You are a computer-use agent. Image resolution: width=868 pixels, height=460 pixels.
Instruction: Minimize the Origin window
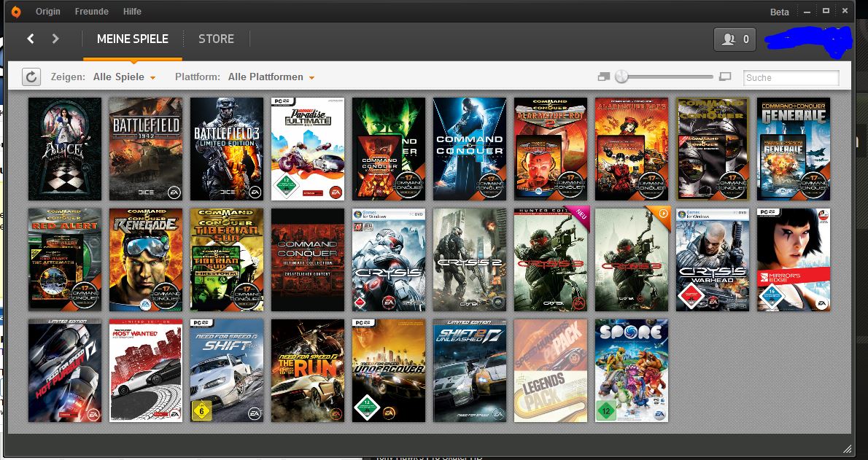pos(807,12)
